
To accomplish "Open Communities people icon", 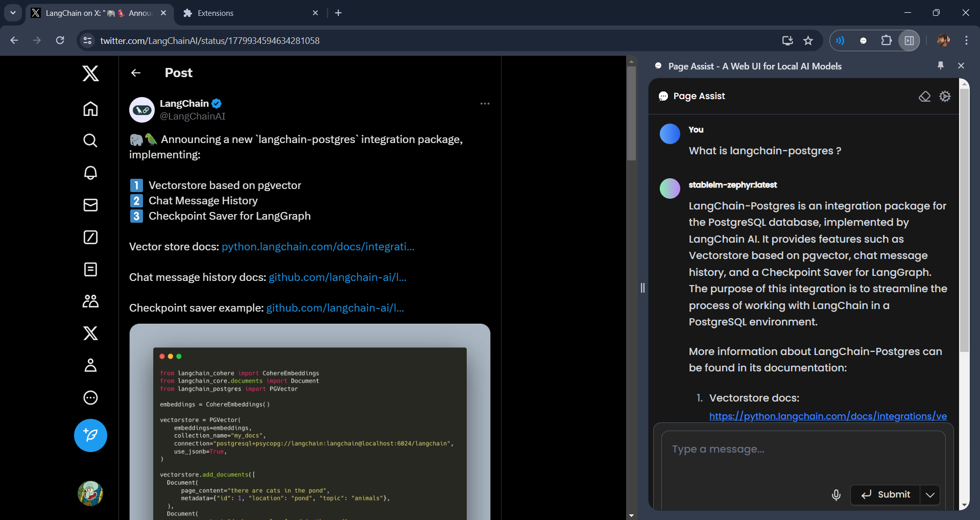I will (90, 301).
